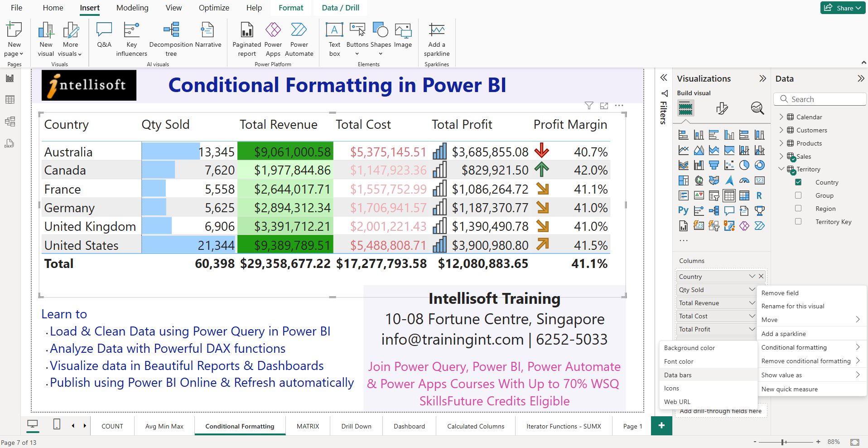Expand the Filters pane
868x448 pixels.
point(664,78)
